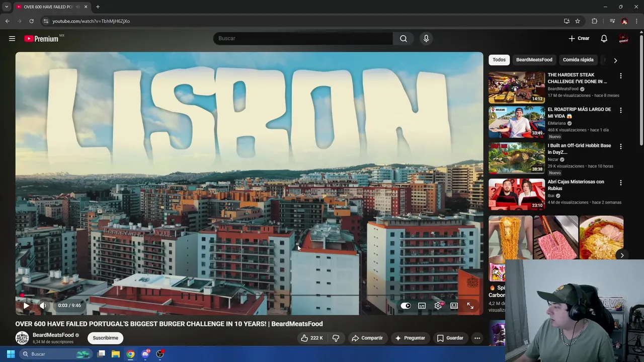
Task: Select the Comida rápida filter chip
Action: point(578,60)
